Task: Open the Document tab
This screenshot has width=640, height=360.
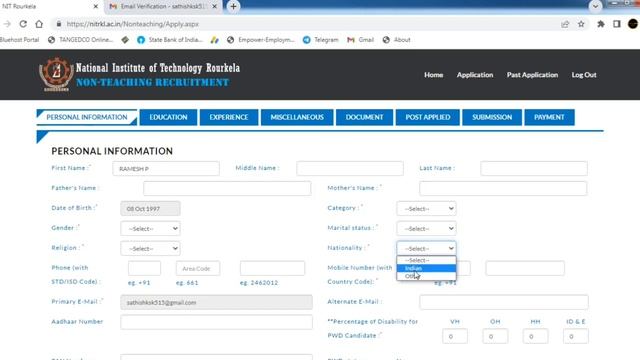Action: click(364, 117)
